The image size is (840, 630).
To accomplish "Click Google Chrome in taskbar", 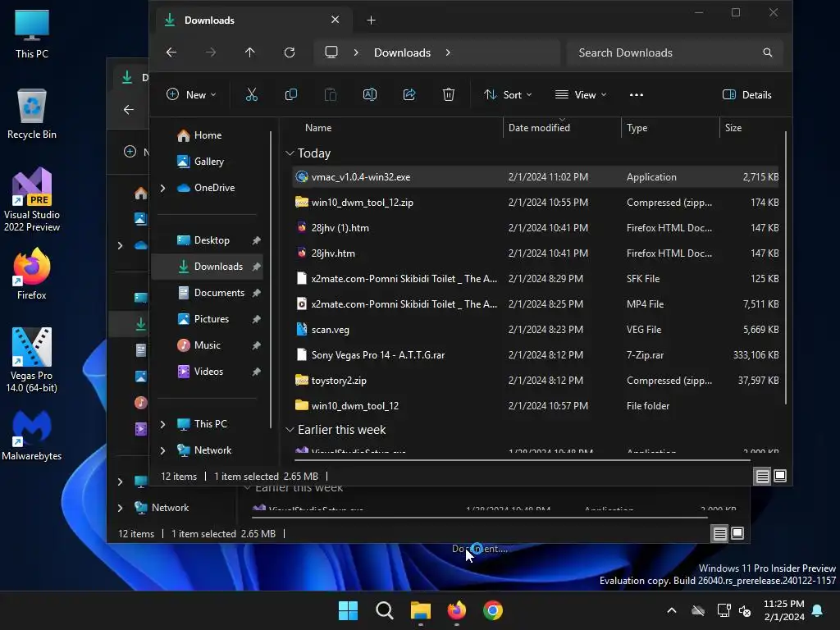I will point(493,610).
